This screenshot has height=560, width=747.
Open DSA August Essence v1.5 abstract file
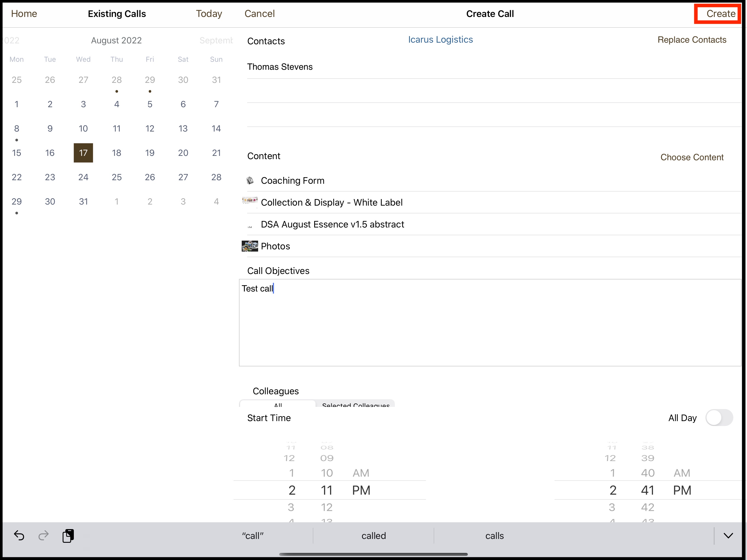(332, 224)
